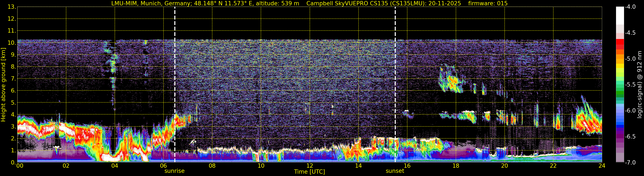This screenshot has height=176, width=644.
Task: Click the Height above ground [km] label
Action: pos(3,85)
